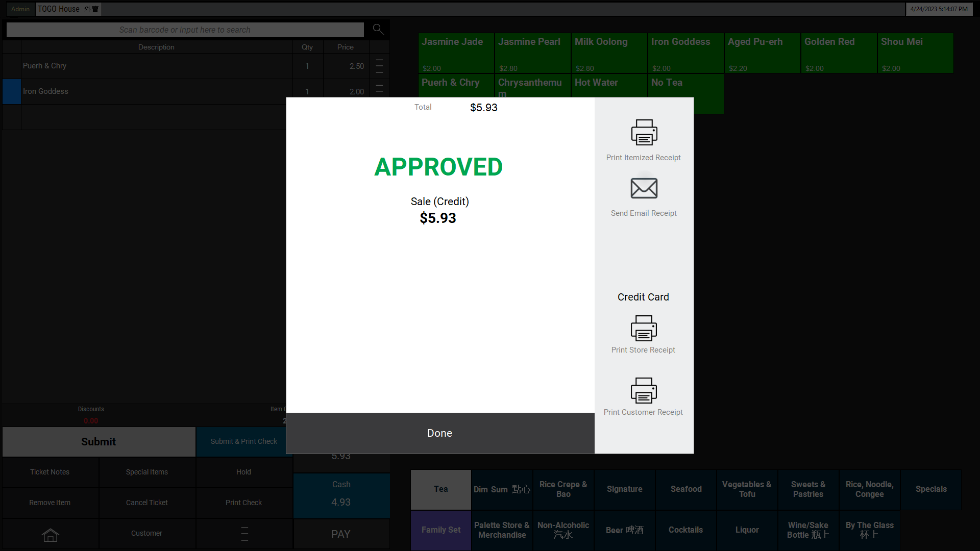Open options menu for Puerh & Chry row
The image size is (980, 551).
click(379, 66)
